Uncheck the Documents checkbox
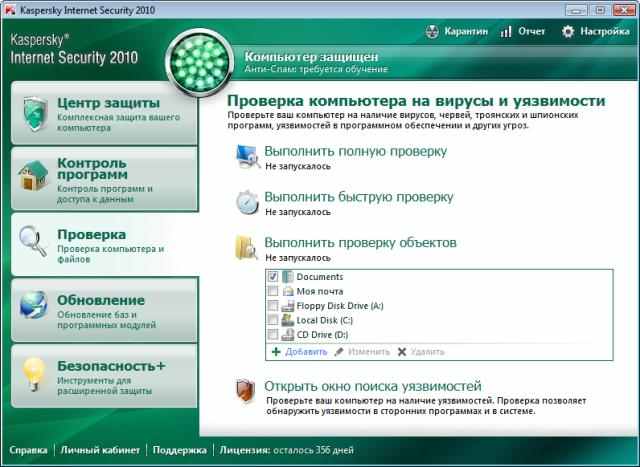The height and width of the screenshot is (467, 640). 273,277
